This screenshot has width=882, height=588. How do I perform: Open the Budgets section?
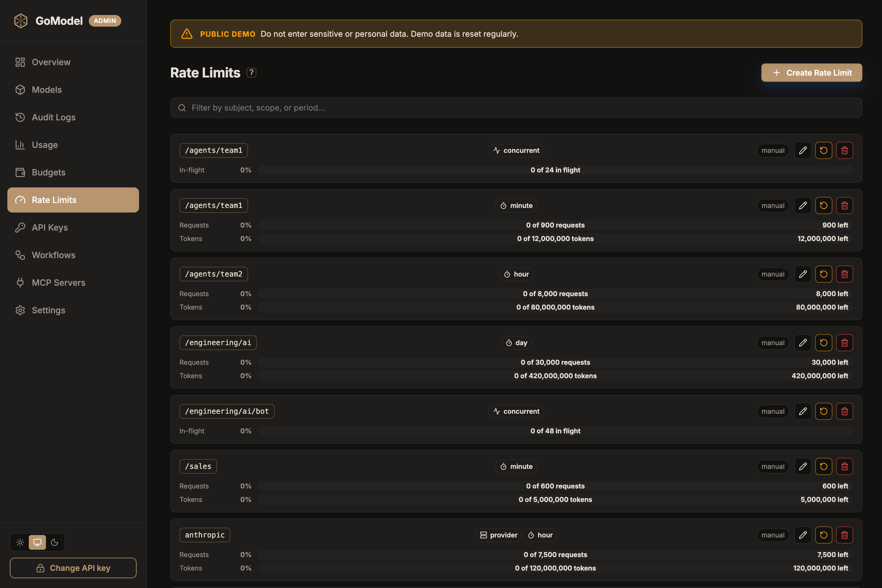(x=73, y=172)
